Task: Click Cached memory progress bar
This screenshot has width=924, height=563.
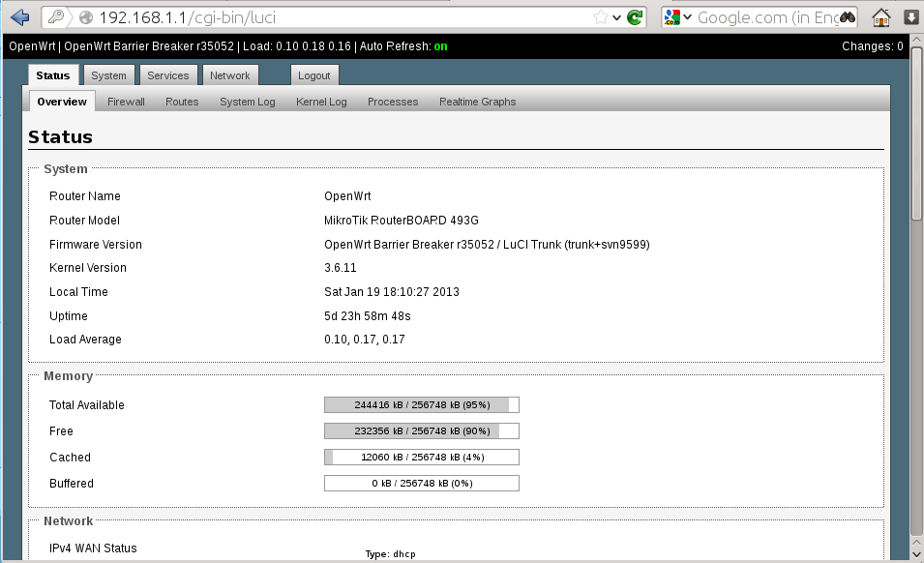Action: pos(422,457)
